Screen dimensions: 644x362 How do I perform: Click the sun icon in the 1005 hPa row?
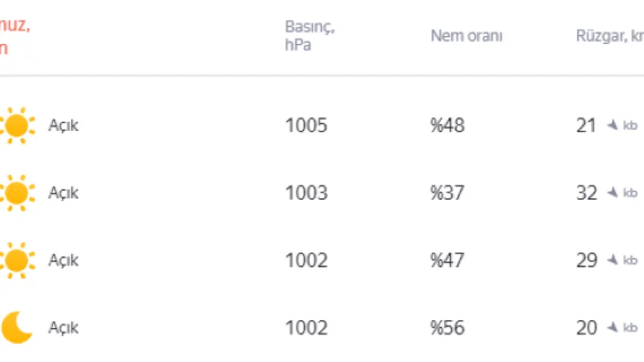(x=17, y=126)
